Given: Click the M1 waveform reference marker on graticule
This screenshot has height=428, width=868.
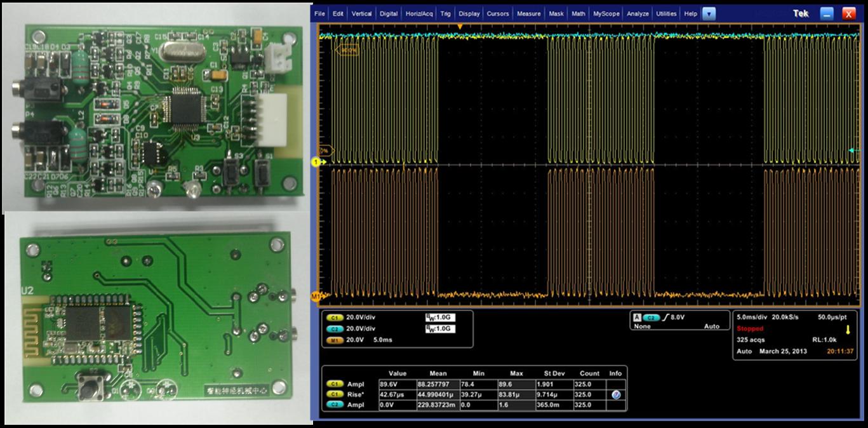Looking at the screenshot, I should click(316, 297).
